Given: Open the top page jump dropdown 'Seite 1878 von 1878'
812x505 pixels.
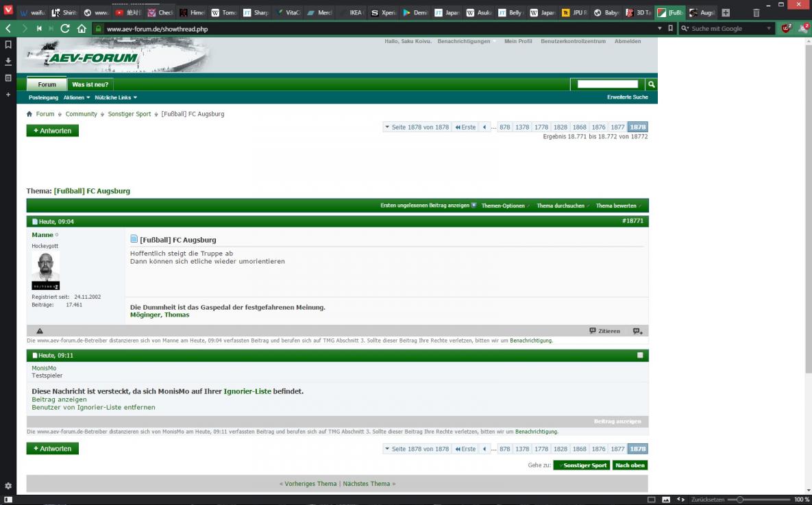Looking at the screenshot, I should [417, 127].
